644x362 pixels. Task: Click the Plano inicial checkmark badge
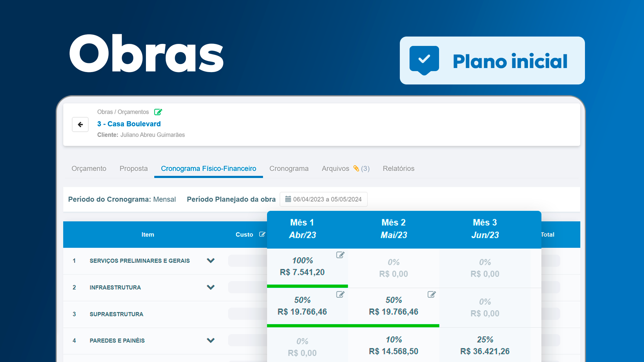(424, 60)
